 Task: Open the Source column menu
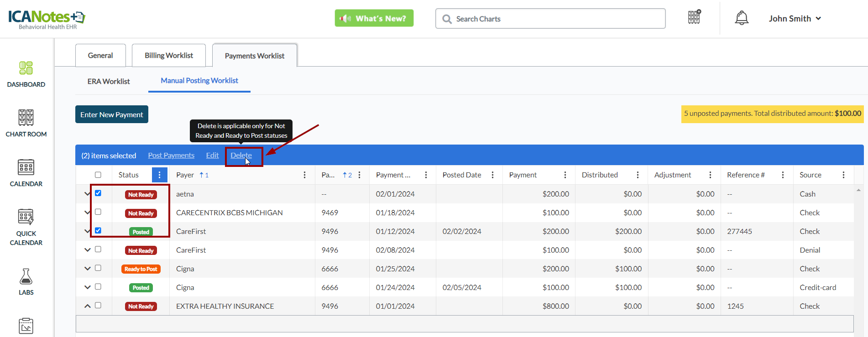coord(843,175)
